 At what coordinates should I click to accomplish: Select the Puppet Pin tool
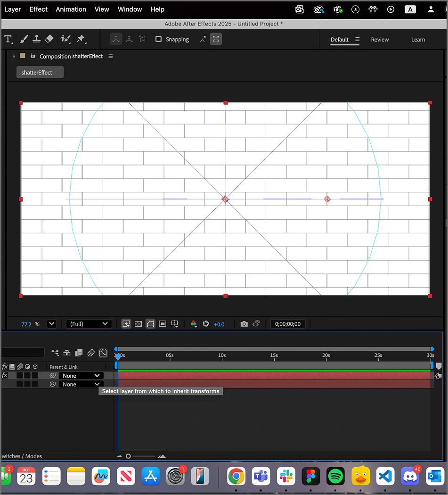tap(81, 39)
